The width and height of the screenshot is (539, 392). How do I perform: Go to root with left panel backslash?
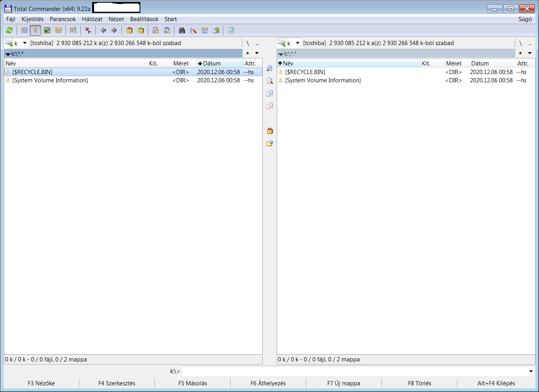(x=248, y=43)
